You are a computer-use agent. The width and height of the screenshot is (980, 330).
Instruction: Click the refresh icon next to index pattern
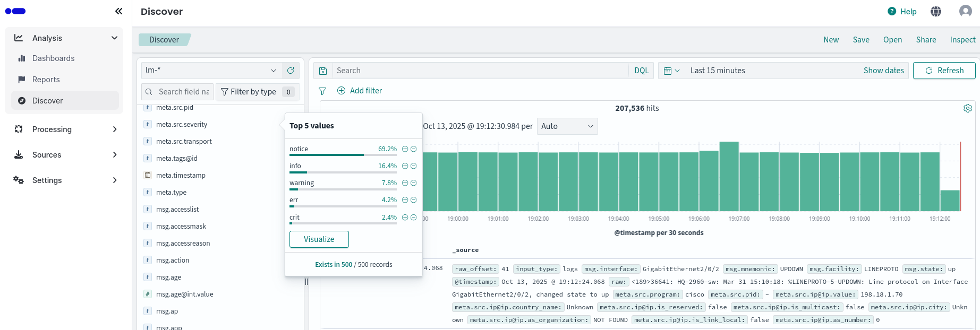tap(291, 71)
